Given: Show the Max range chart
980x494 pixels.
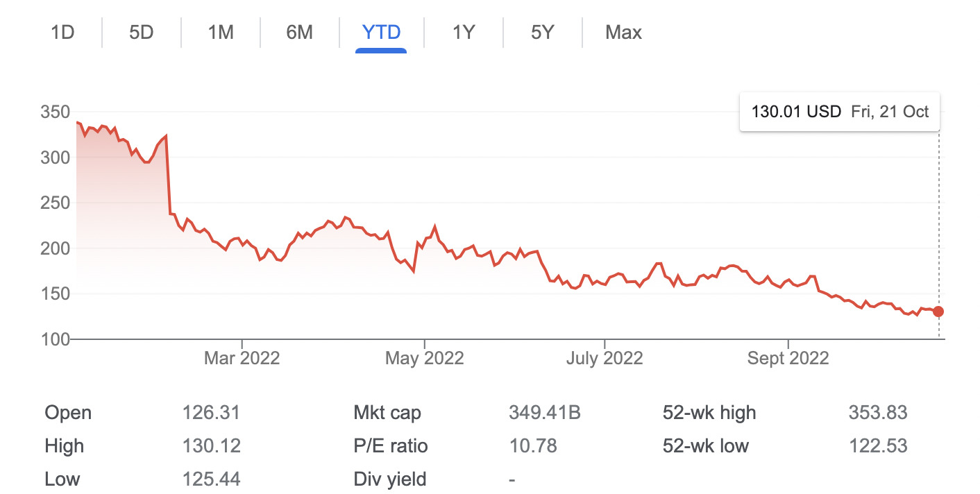Looking at the screenshot, I should point(623,33).
